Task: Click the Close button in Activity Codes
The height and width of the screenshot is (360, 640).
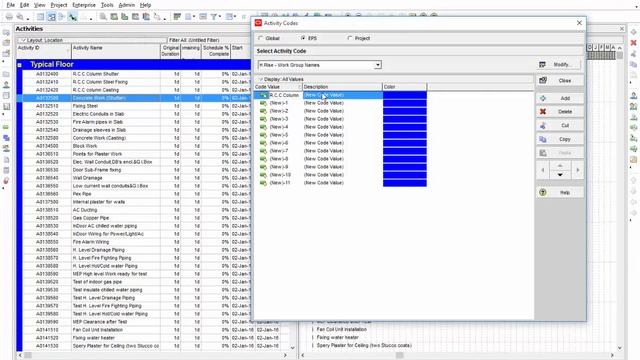Action: pos(560,81)
